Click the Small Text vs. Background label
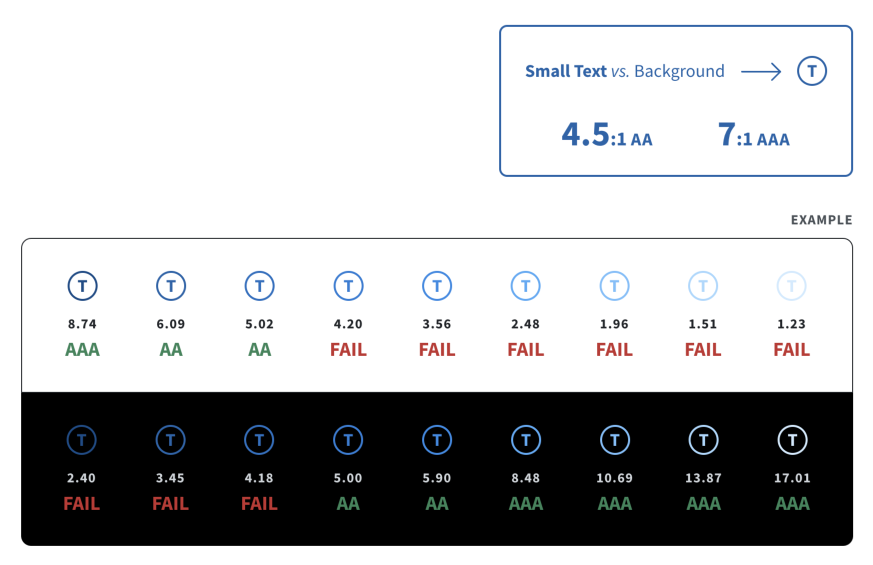The width and height of the screenshot is (873, 565). (x=625, y=71)
